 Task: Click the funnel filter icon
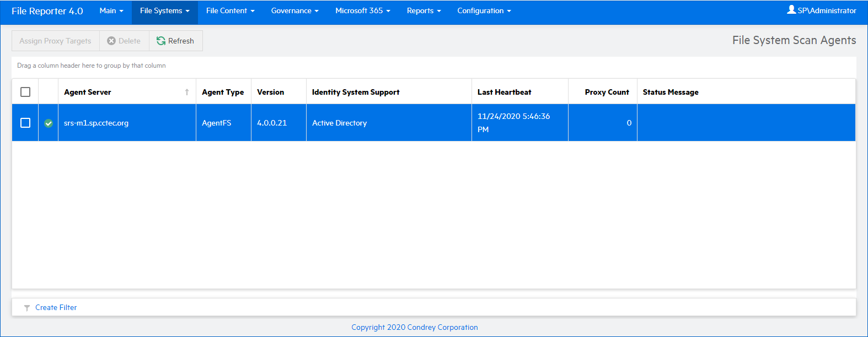point(27,308)
